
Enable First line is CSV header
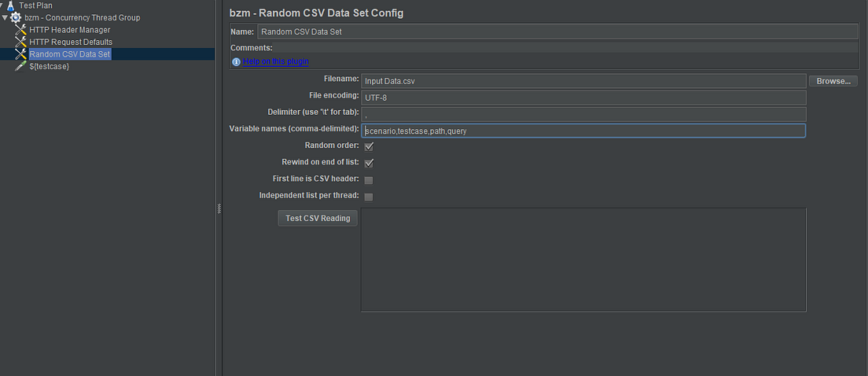[369, 180]
